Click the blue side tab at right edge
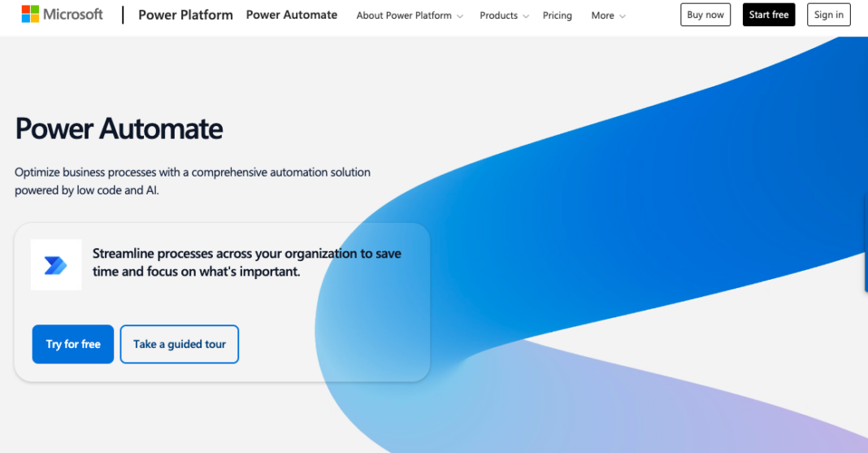Screen dimensions: 868x453 tap(865, 244)
